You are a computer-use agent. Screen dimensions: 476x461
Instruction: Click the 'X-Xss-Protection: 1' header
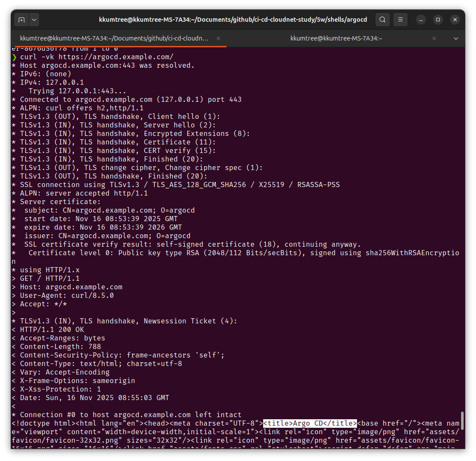pyautogui.click(x=56, y=389)
